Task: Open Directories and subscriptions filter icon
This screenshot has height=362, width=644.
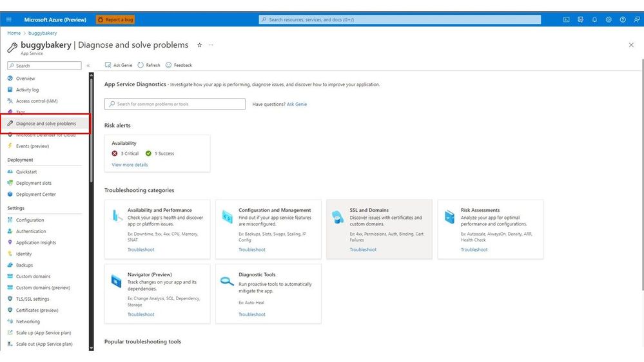Action: 580,19
